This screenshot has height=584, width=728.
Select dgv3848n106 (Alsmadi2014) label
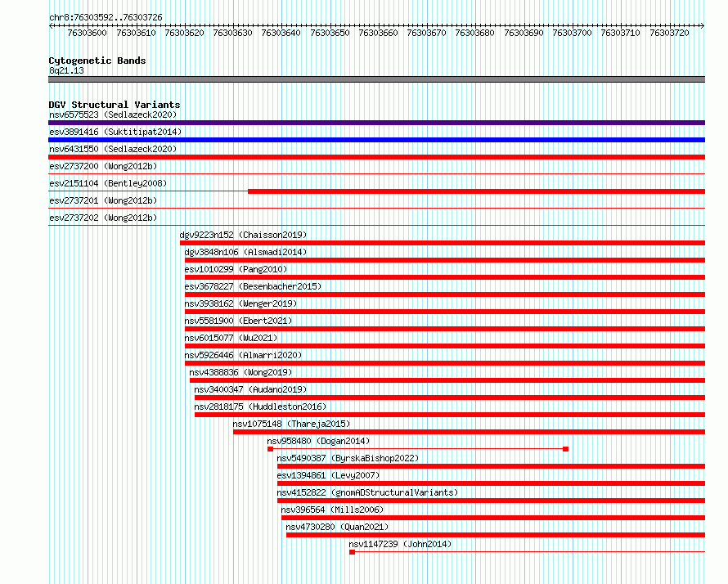pyautogui.click(x=245, y=252)
